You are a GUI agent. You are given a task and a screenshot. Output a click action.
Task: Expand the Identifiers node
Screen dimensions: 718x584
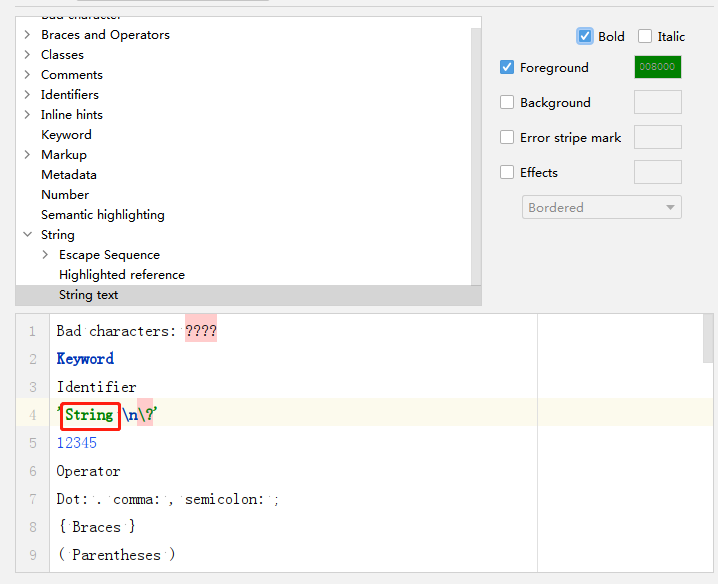(27, 94)
